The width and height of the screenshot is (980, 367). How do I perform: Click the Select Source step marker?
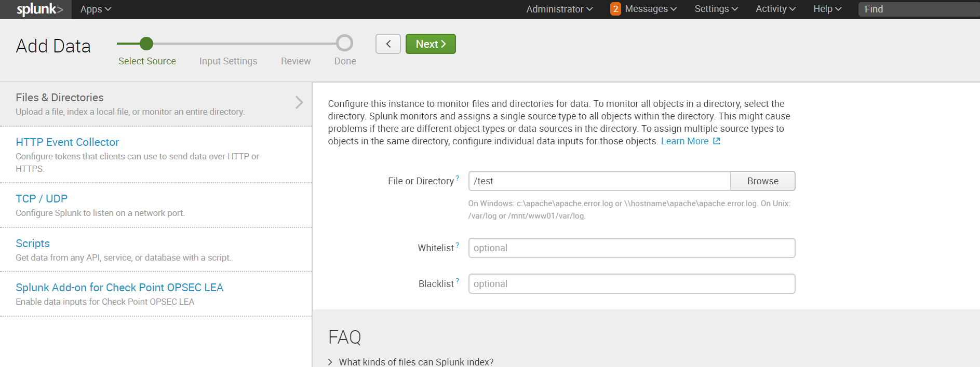tap(146, 44)
